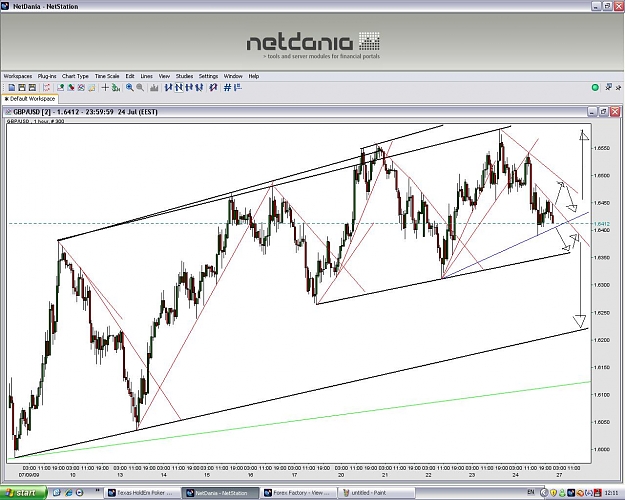Close the GBP/USD chart window

tap(615, 112)
